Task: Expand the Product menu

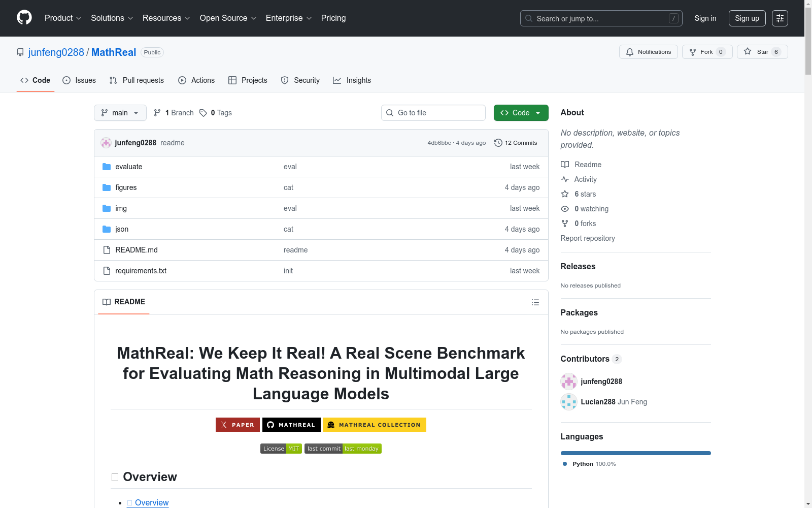Action: point(63,18)
